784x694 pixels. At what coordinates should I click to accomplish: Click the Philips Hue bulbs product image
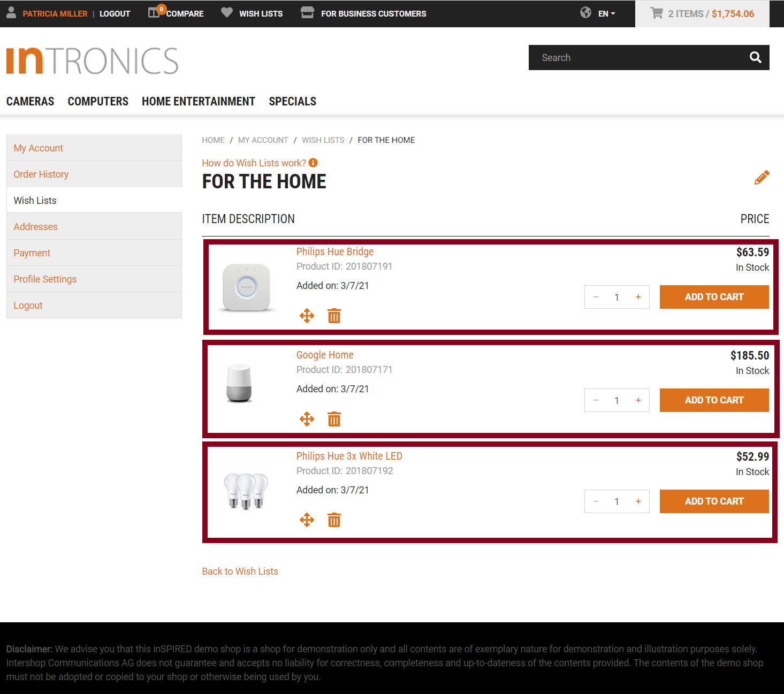246,491
